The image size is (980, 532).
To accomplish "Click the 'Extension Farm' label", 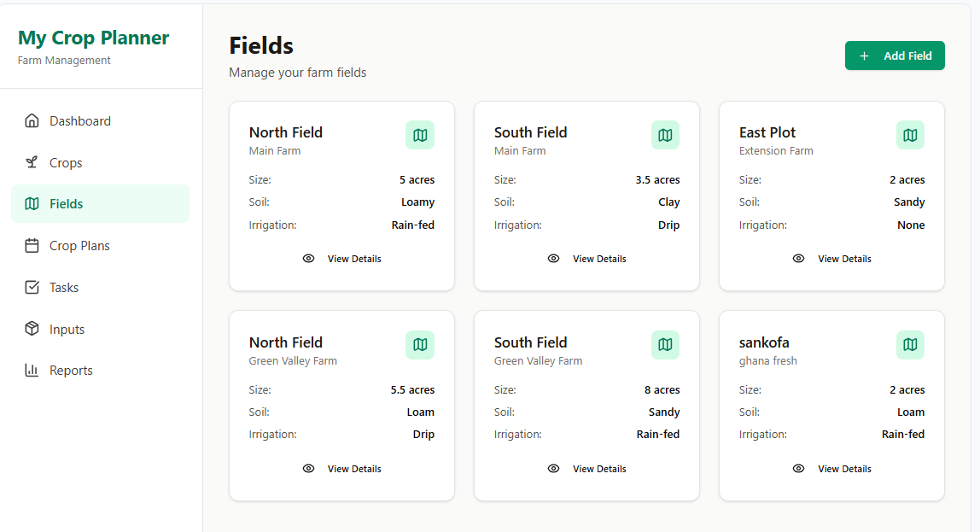I will 776,150.
